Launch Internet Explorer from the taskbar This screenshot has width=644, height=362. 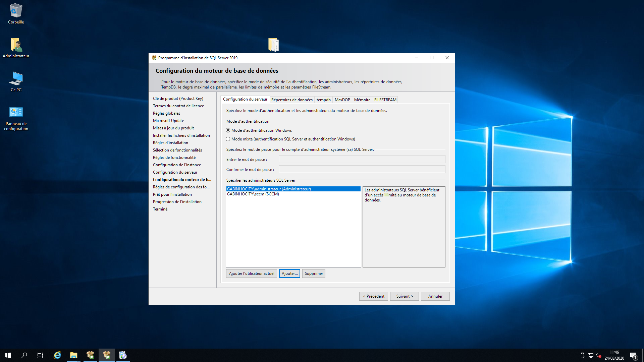(57, 355)
